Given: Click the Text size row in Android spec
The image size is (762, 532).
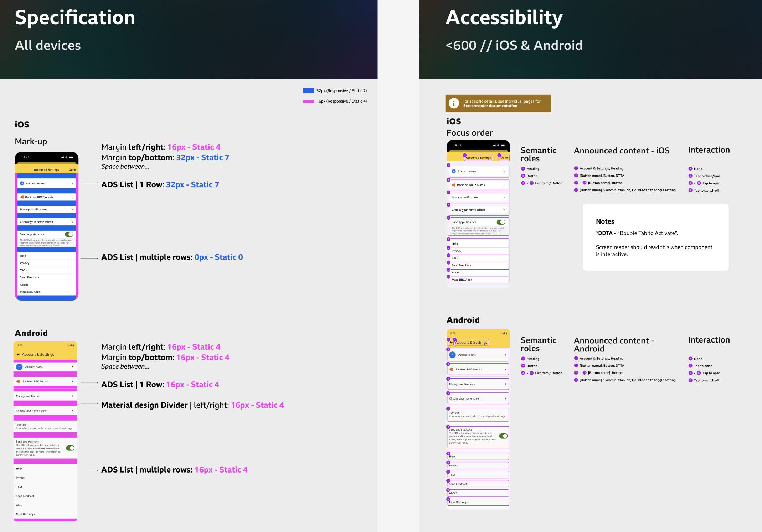Looking at the screenshot, I should [x=45, y=427].
